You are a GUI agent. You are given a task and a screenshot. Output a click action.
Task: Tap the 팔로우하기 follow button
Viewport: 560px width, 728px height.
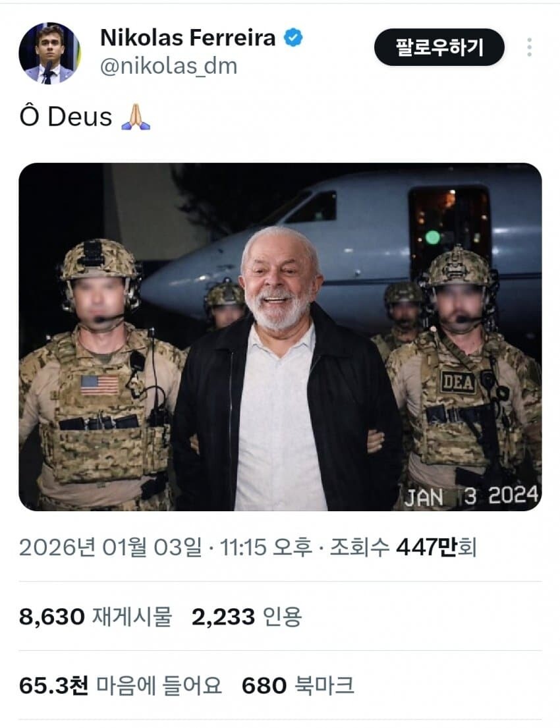click(x=439, y=47)
